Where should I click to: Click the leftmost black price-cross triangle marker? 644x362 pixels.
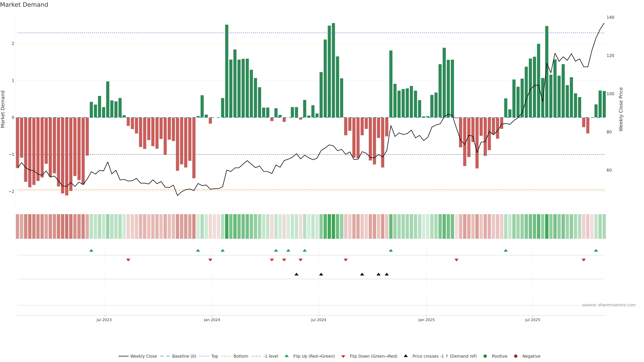click(297, 274)
